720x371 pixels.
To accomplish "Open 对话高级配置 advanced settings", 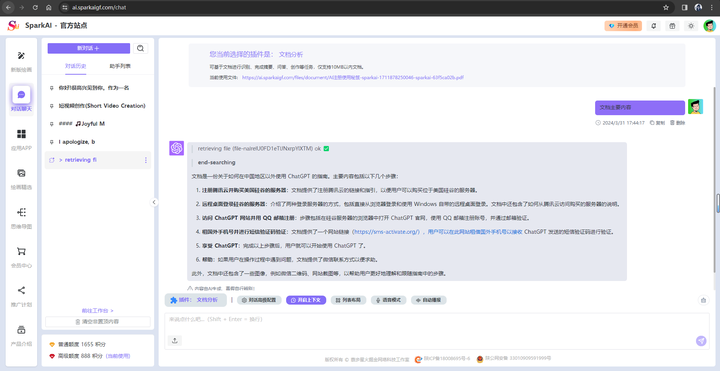I will [259, 300].
